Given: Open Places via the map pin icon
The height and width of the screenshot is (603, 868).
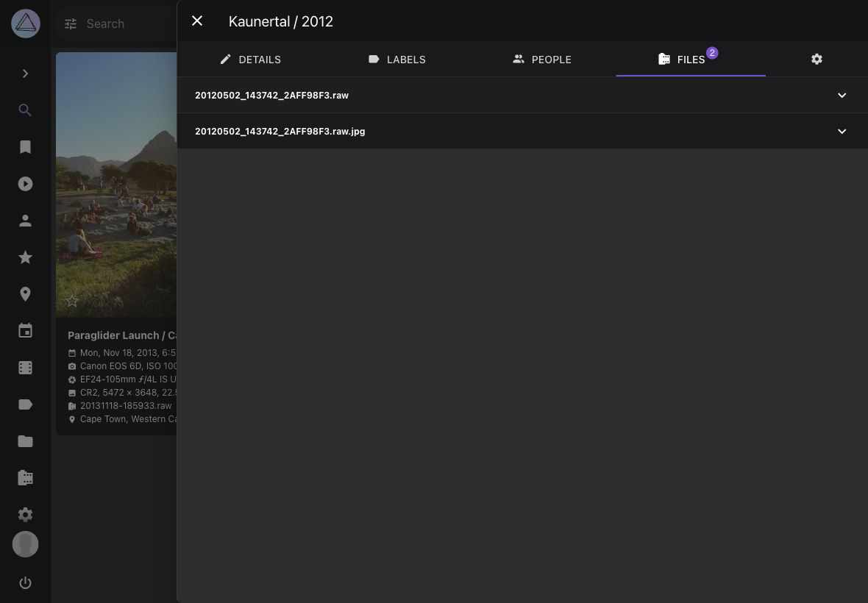Looking at the screenshot, I should click(25, 293).
